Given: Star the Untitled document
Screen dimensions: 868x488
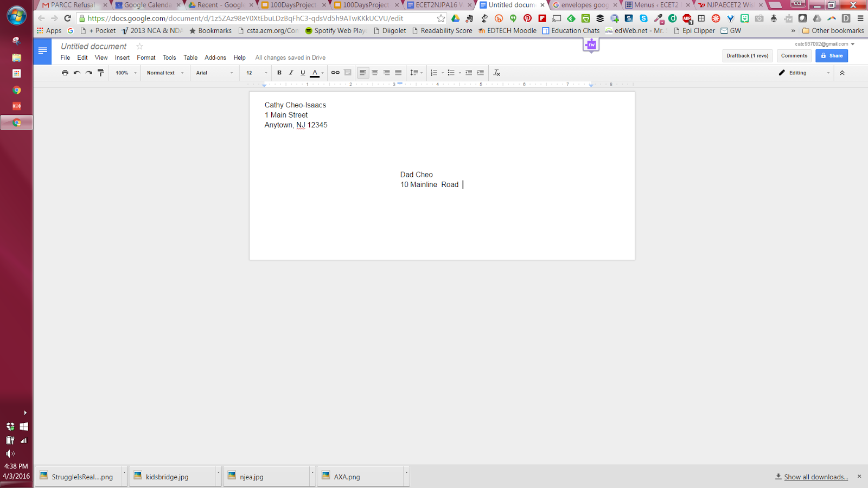Looking at the screenshot, I should [140, 47].
